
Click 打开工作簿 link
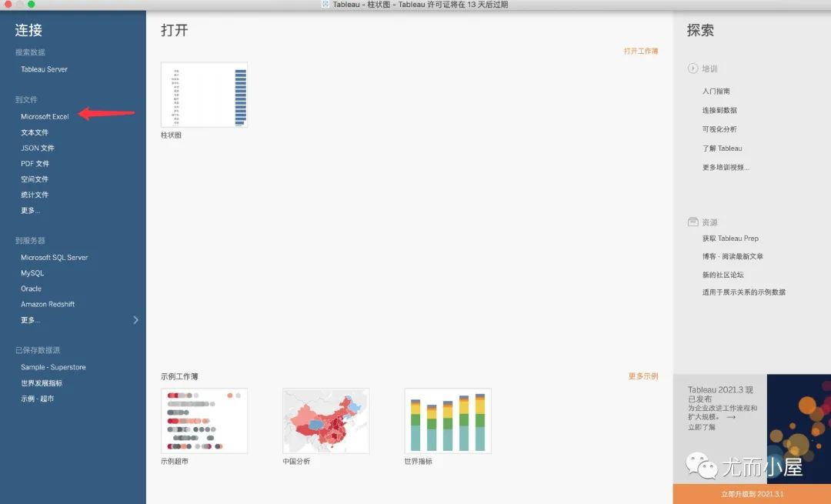point(641,51)
